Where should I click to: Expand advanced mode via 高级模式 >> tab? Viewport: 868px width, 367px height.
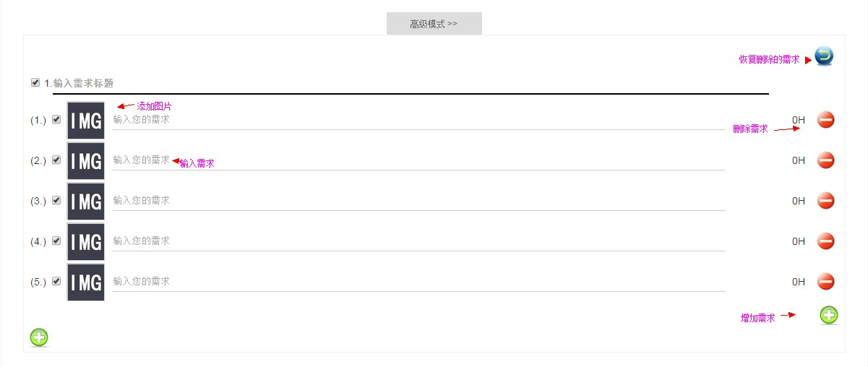(434, 24)
